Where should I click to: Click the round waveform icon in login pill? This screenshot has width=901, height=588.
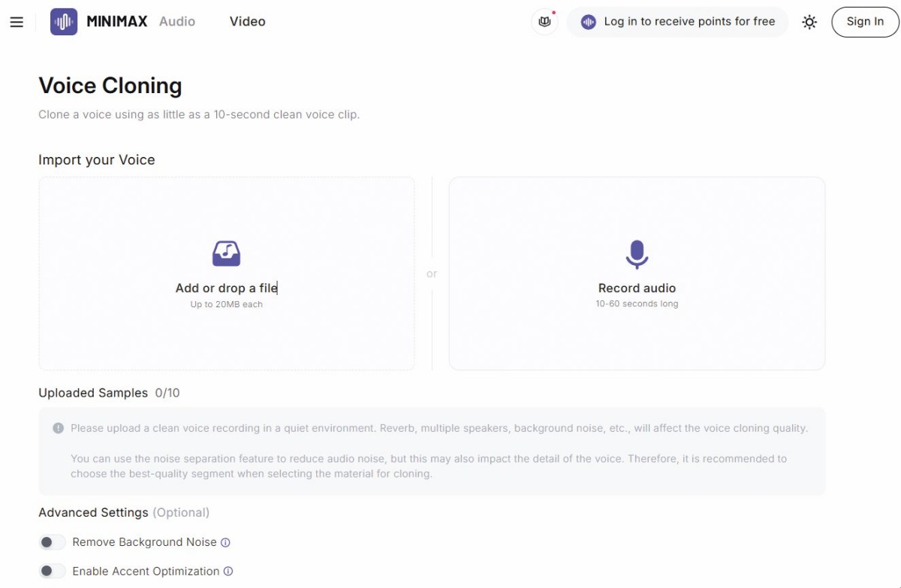click(x=589, y=22)
